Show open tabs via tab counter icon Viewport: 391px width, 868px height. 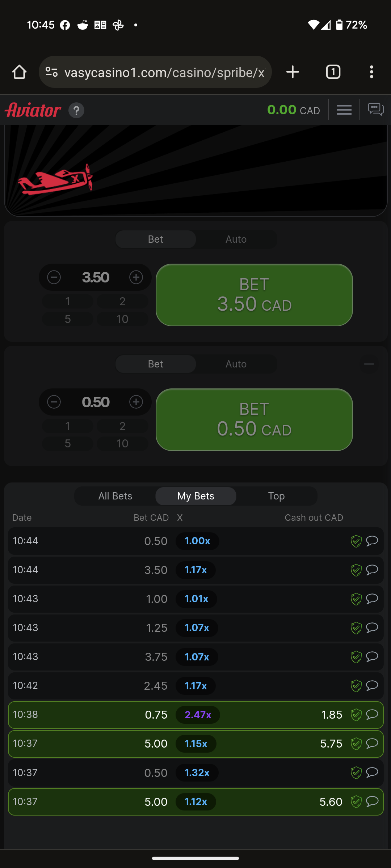point(333,72)
